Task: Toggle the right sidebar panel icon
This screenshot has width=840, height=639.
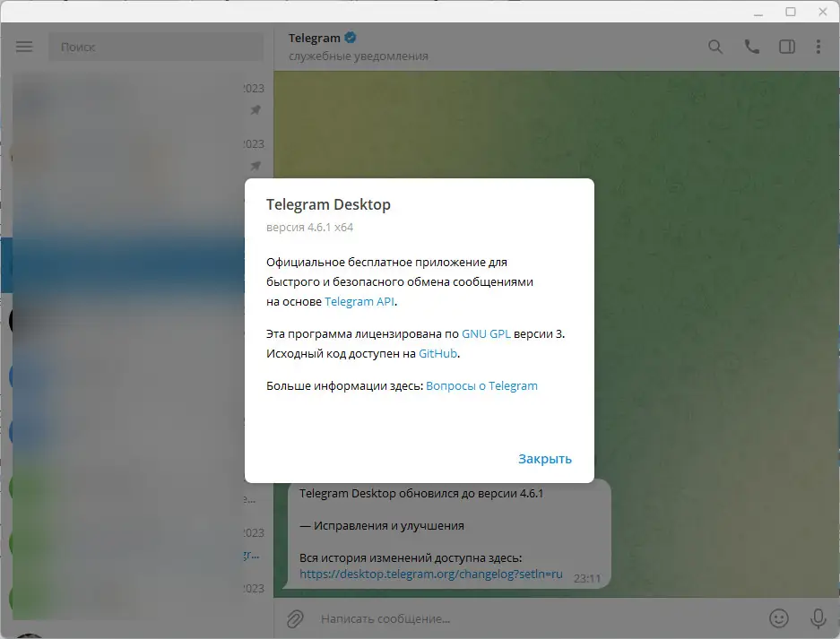Action: coord(787,47)
